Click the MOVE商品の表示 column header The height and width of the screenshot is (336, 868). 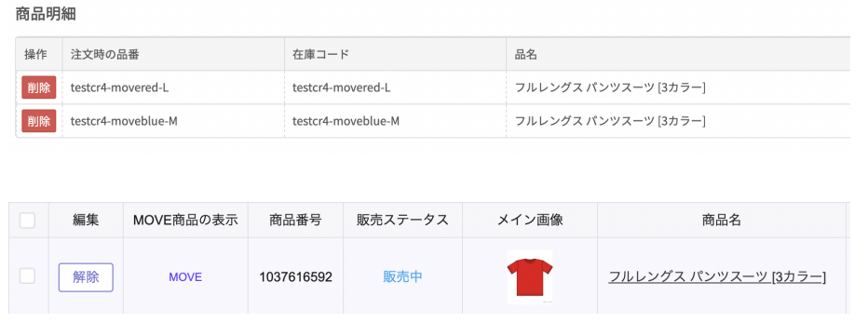(x=185, y=220)
